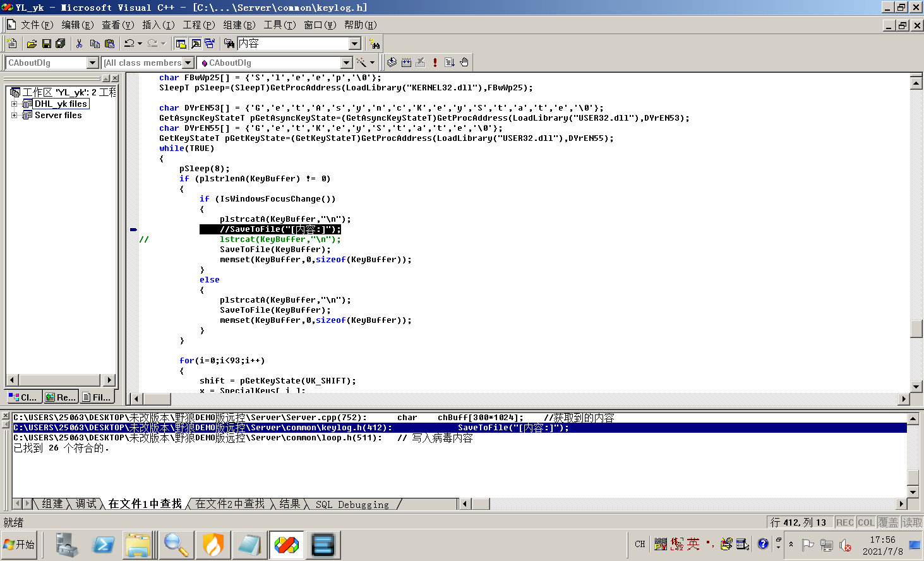Switch to the 调试 output tab

coord(87,504)
